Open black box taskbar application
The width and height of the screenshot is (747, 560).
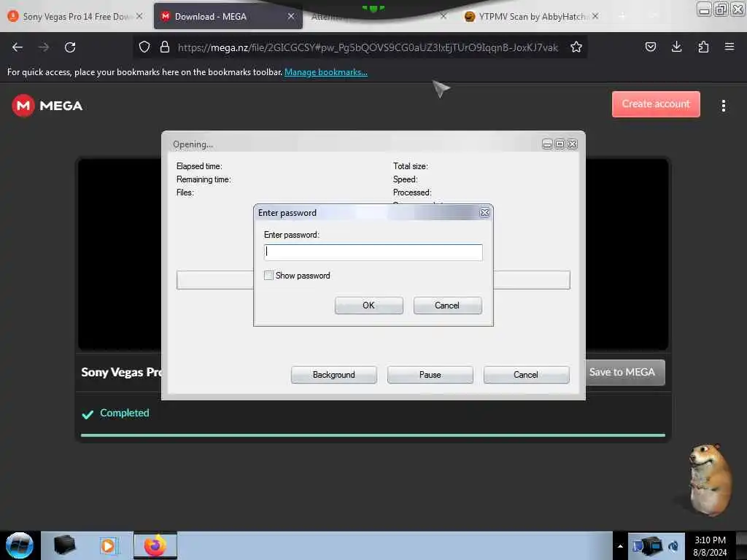click(x=65, y=545)
